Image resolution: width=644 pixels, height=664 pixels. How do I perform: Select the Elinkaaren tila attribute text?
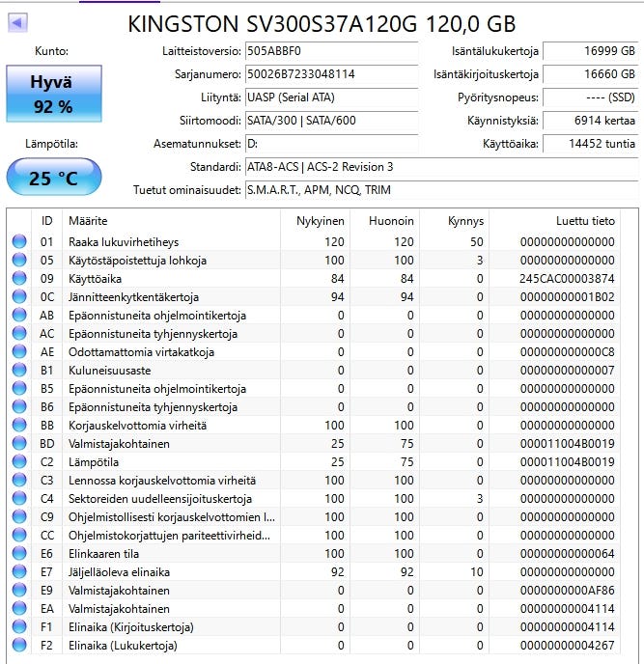click(x=104, y=554)
